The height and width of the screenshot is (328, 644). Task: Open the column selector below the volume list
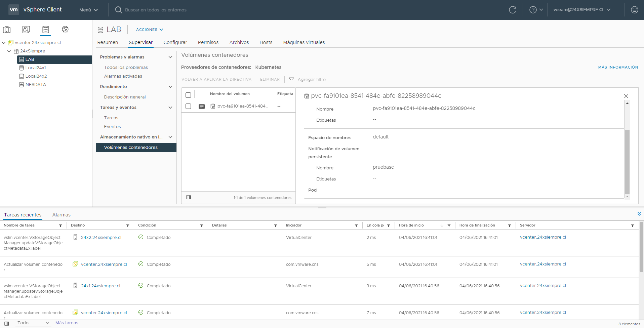pos(189,197)
